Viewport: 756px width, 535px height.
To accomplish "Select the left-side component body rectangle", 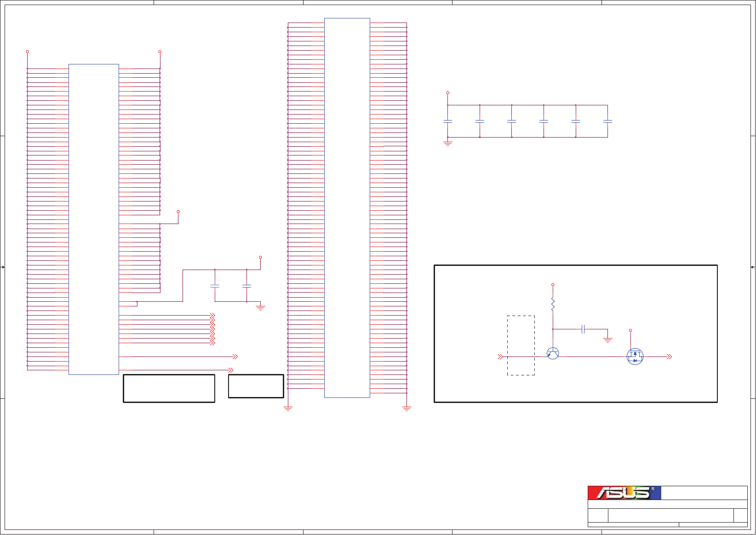I will tap(94, 219).
